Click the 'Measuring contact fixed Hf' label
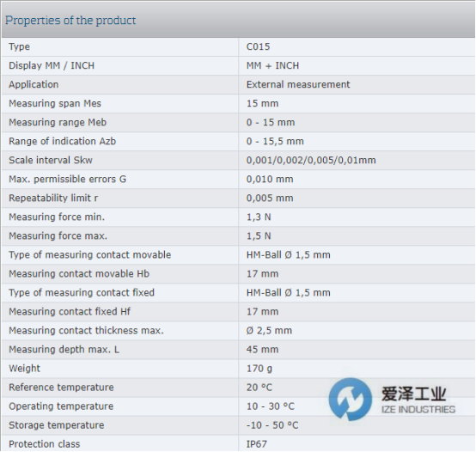Viewport: 476px width, 452px height. coord(70,311)
